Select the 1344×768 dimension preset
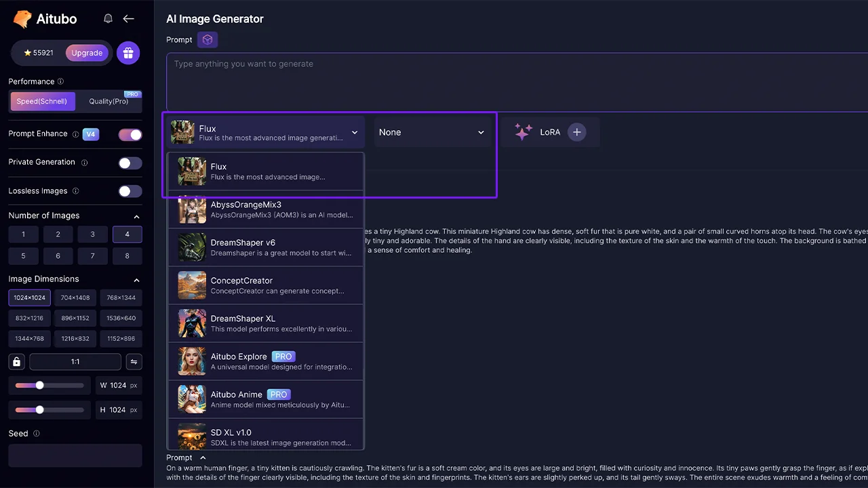 [29, 338]
